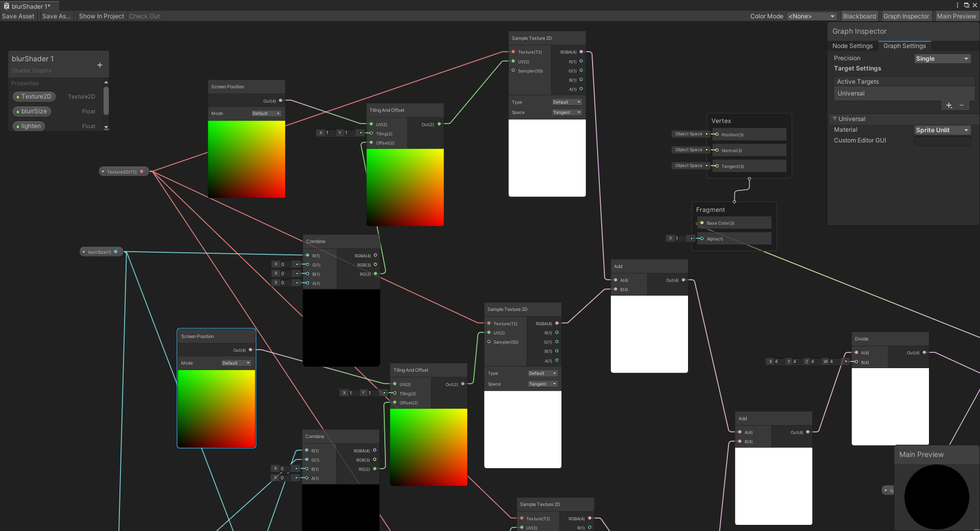
Task: Switch to Graph Settings tab
Action: click(x=904, y=46)
